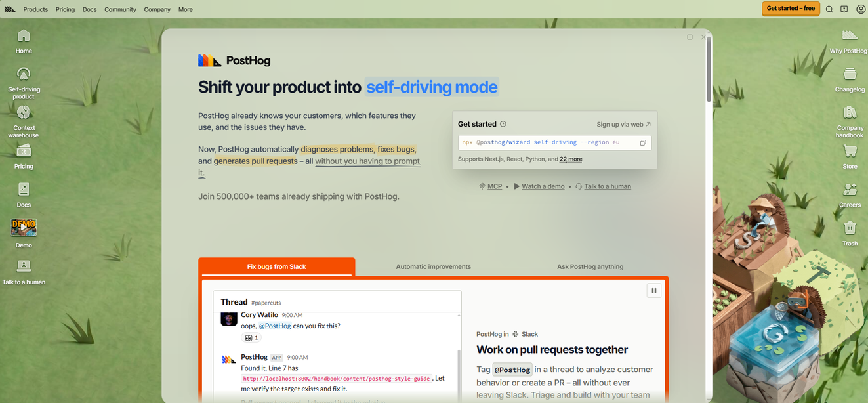Open the Self-driving product desktop icon
868x403 pixels.
tap(24, 83)
